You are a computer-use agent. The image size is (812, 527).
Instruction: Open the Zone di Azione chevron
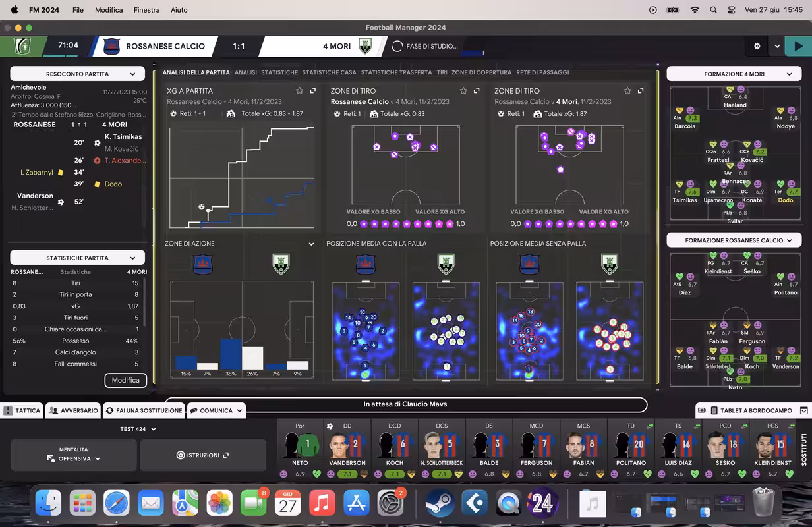pyautogui.click(x=311, y=244)
